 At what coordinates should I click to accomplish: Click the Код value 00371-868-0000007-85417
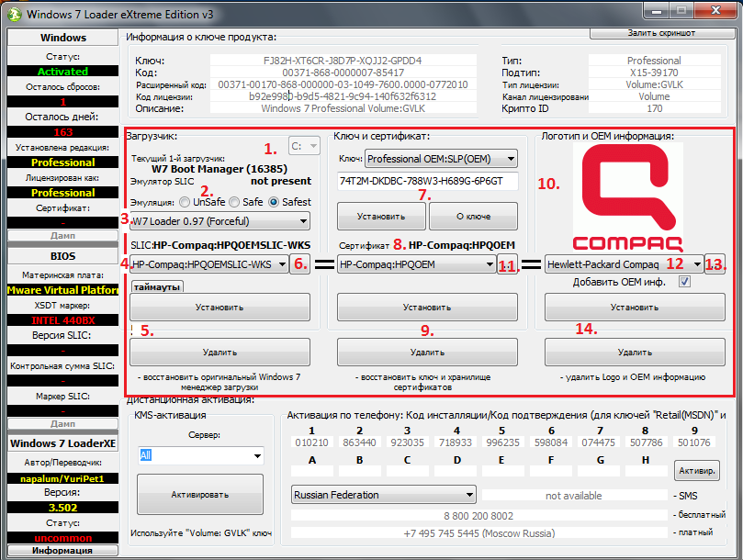click(343, 73)
